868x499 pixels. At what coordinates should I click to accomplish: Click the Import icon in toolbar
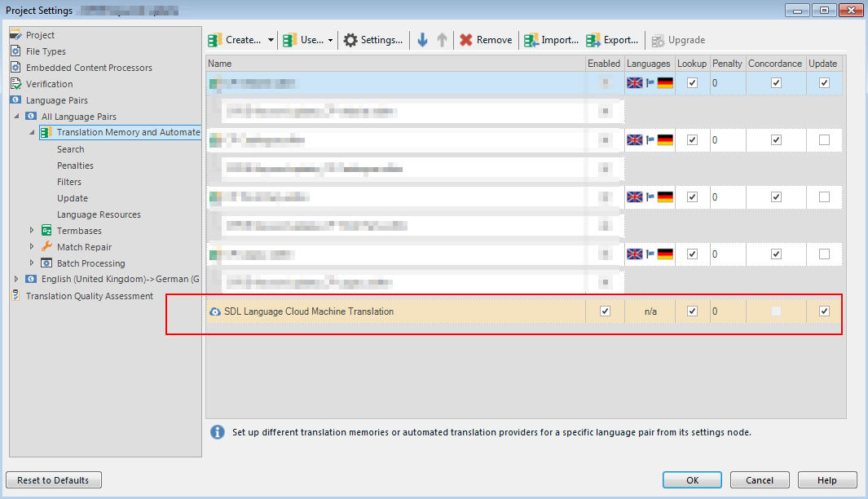tap(531, 40)
